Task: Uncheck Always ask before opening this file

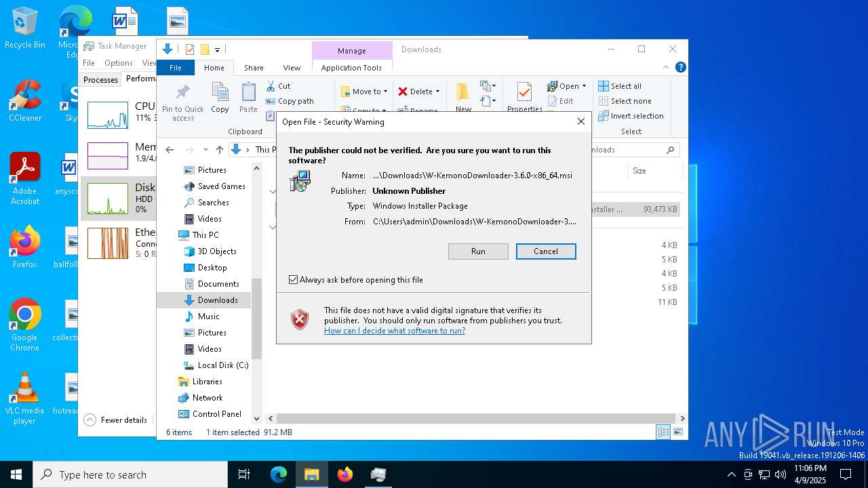Action: tap(294, 280)
